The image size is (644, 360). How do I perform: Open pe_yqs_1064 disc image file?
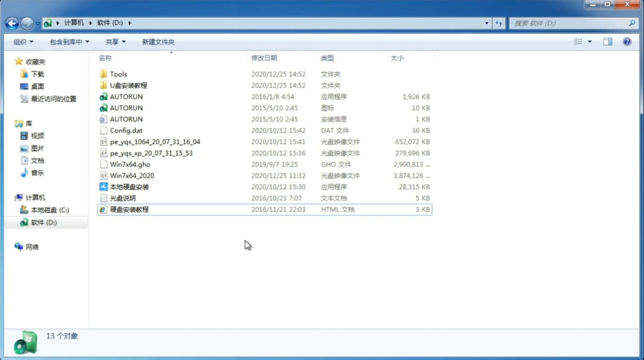[x=155, y=142]
